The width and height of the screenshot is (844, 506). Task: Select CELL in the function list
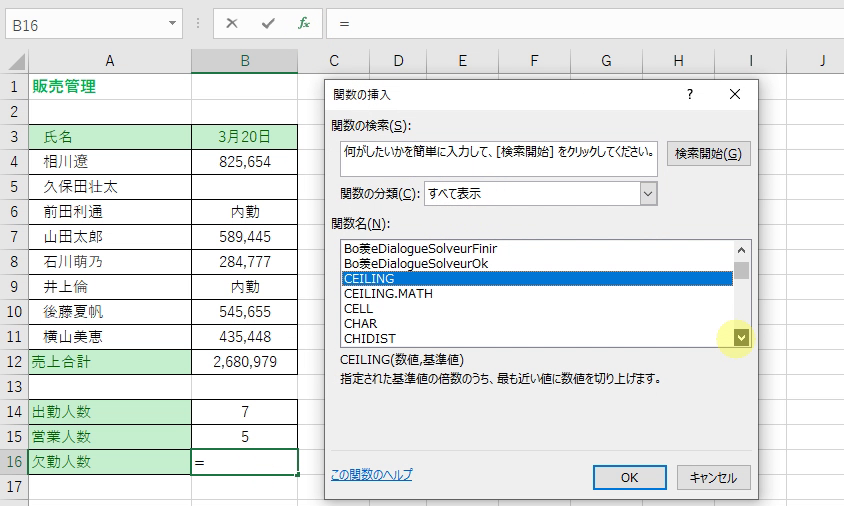[x=358, y=308]
